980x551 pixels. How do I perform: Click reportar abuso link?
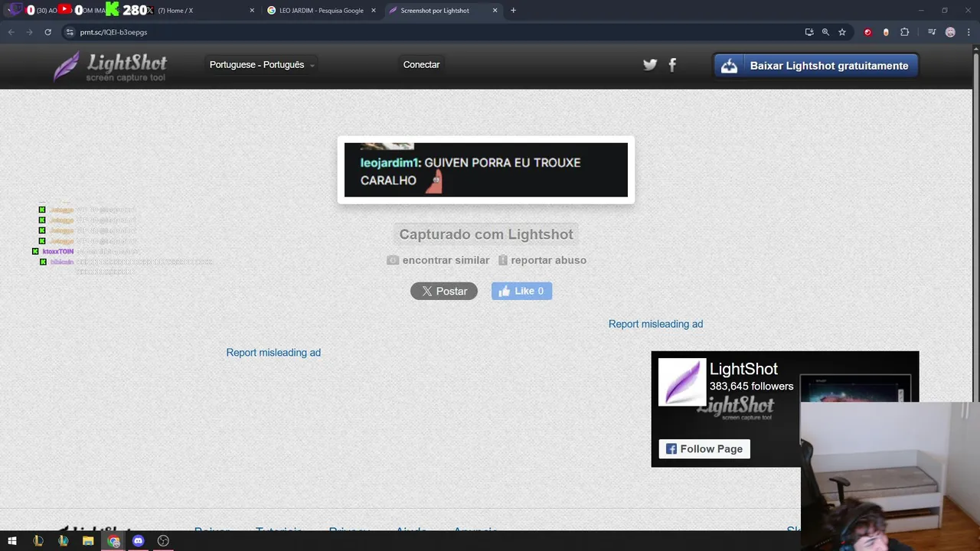tap(542, 260)
